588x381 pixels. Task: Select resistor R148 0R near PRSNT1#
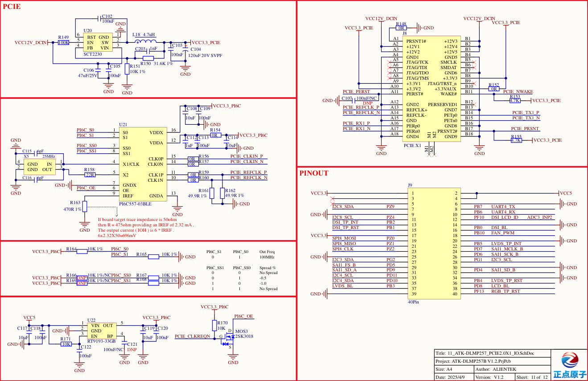401,28
